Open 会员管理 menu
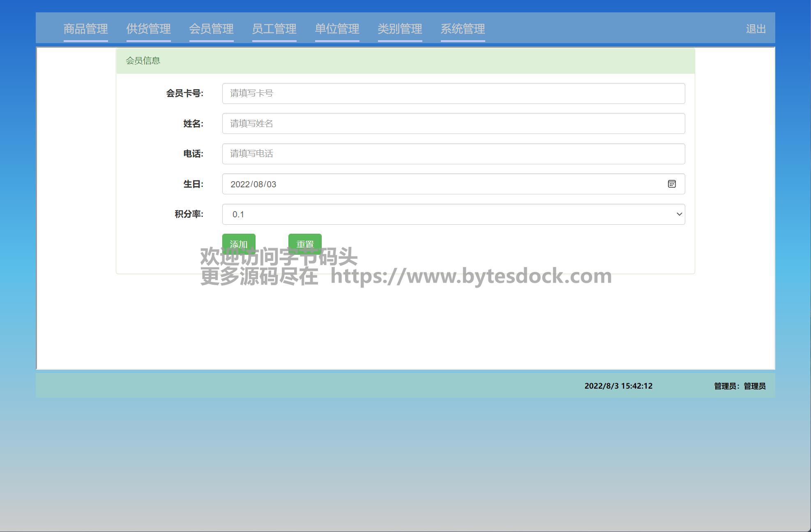This screenshot has height=532, width=811. [x=211, y=29]
